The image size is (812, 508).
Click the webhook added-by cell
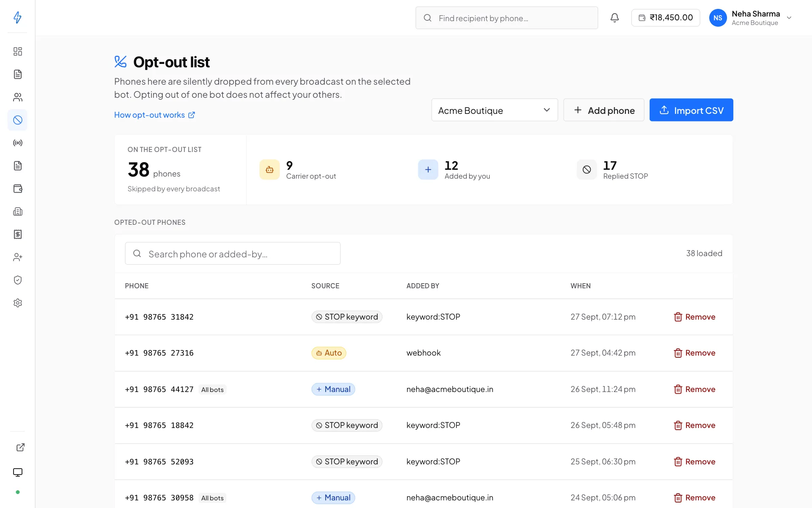423,353
